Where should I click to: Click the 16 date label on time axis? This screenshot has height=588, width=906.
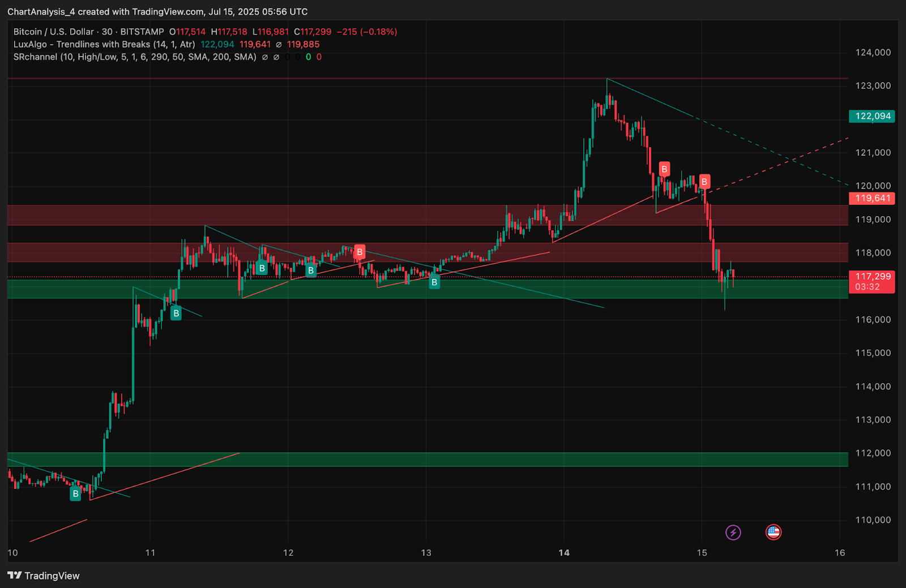840,552
